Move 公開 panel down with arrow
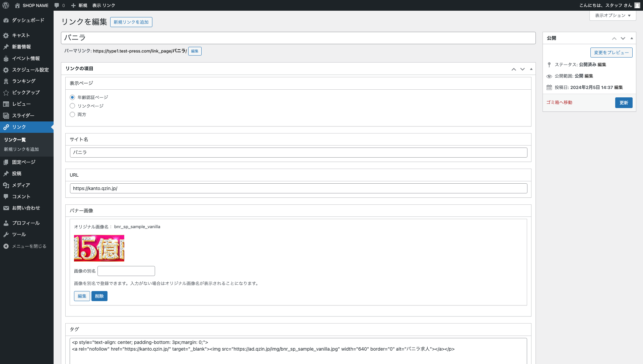Screen dimensions: 643x364 [x=623, y=38]
